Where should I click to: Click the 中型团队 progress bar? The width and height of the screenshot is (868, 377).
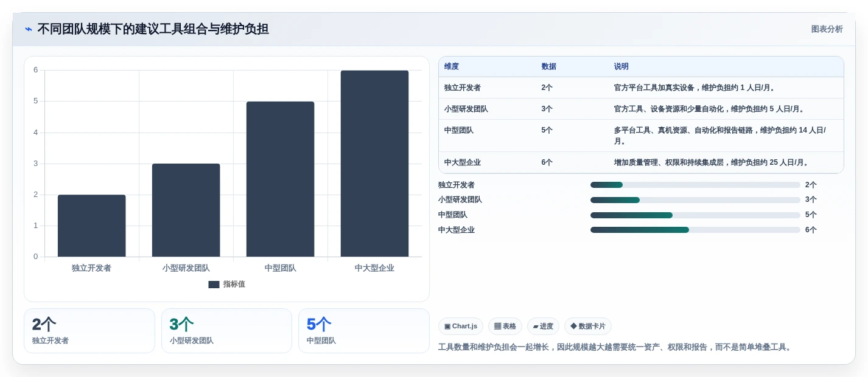click(695, 215)
